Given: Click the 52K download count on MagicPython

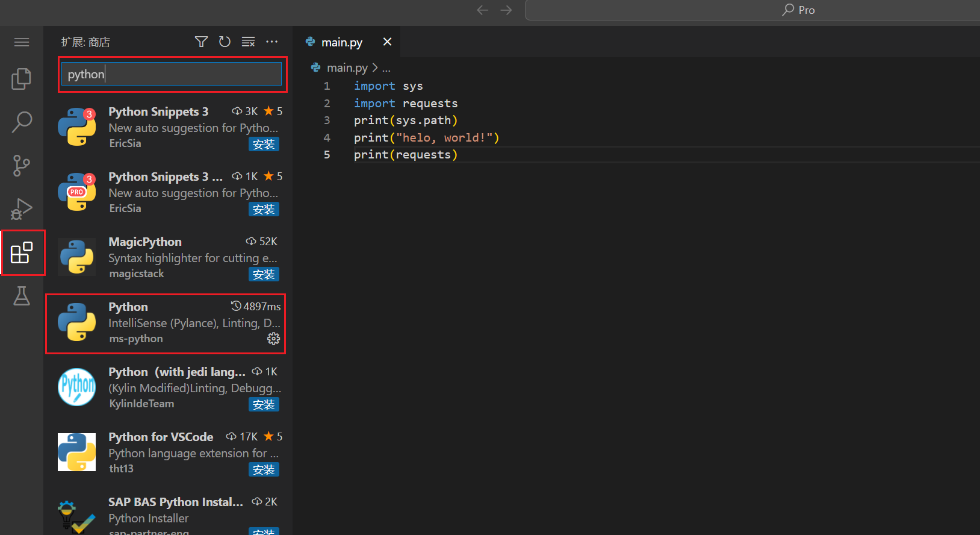Looking at the screenshot, I should 262,242.
